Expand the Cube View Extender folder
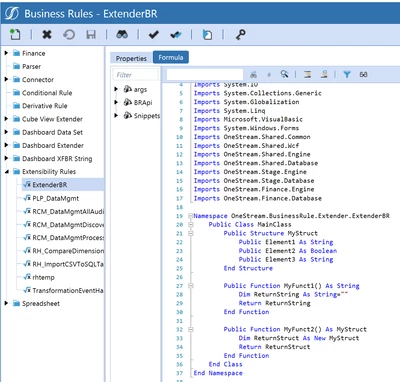Image resolution: width=400 pixels, height=382 pixels. coord(6,119)
